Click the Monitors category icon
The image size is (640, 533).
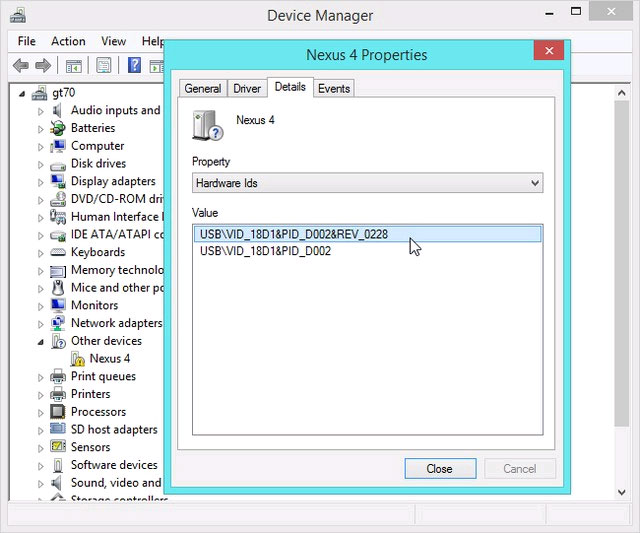pyautogui.click(x=58, y=305)
